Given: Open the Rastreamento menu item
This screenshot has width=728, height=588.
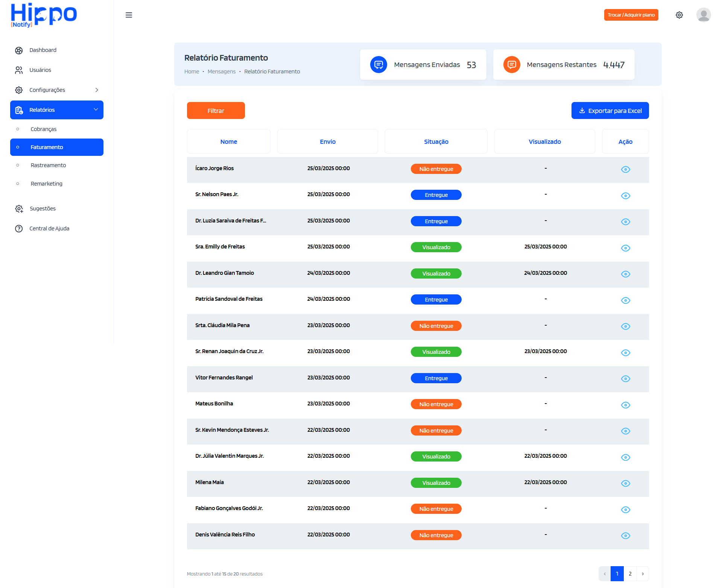Looking at the screenshot, I should click(x=48, y=165).
